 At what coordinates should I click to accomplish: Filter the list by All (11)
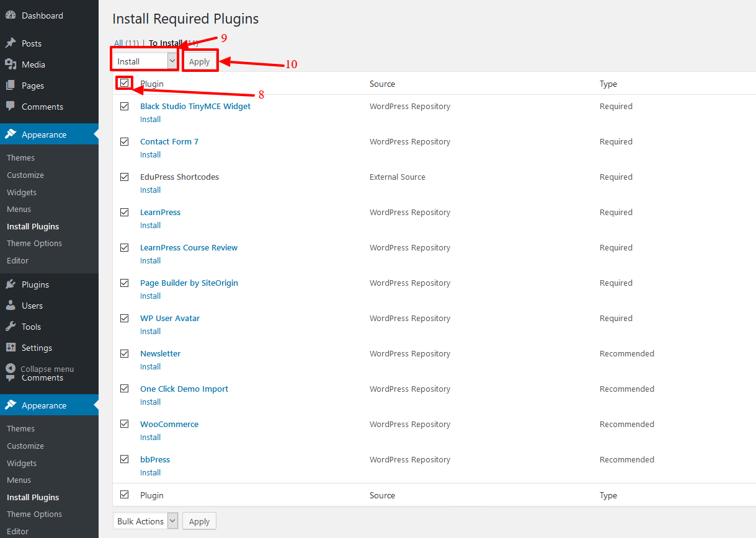click(x=127, y=43)
